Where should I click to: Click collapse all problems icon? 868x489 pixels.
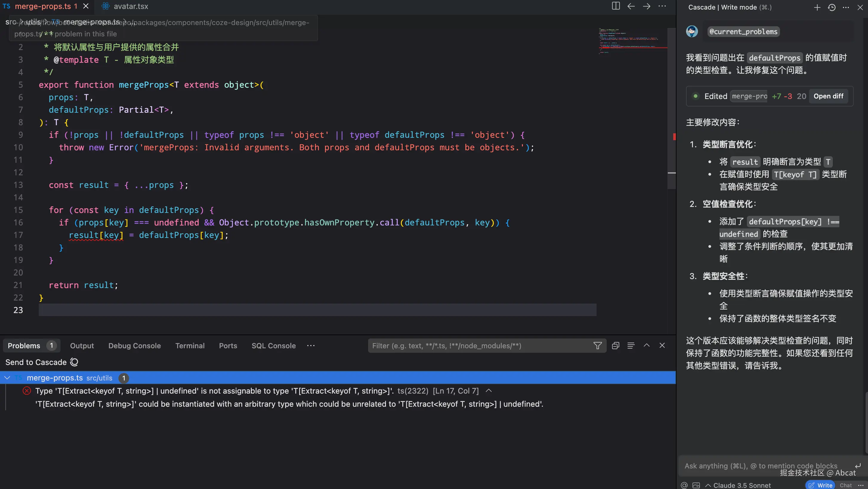pyautogui.click(x=615, y=346)
